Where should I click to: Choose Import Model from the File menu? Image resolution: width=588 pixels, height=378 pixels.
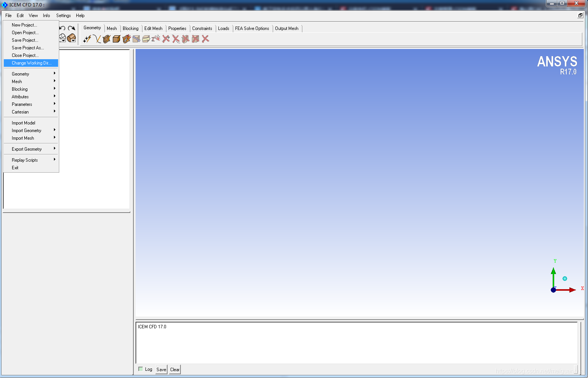coord(31,123)
